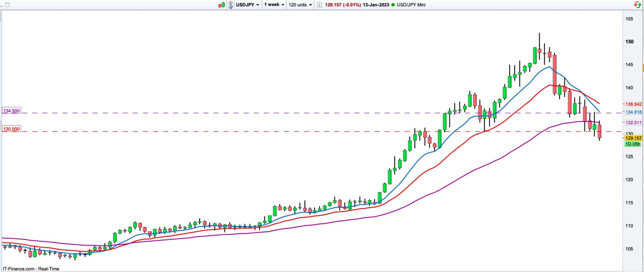Select the 134.500 purple line label
This screenshot has width=644, height=272.
(x=11, y=111)
